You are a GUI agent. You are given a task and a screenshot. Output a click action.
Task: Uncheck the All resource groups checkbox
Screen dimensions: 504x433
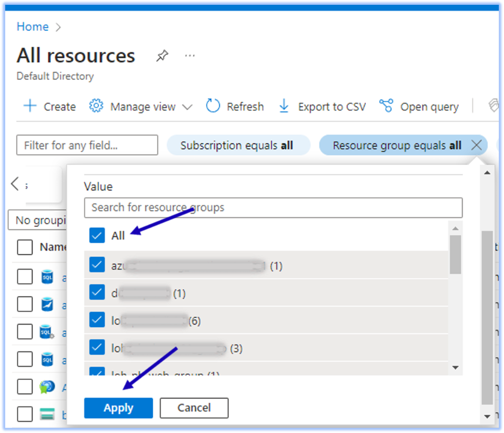[x=97, y=235]
